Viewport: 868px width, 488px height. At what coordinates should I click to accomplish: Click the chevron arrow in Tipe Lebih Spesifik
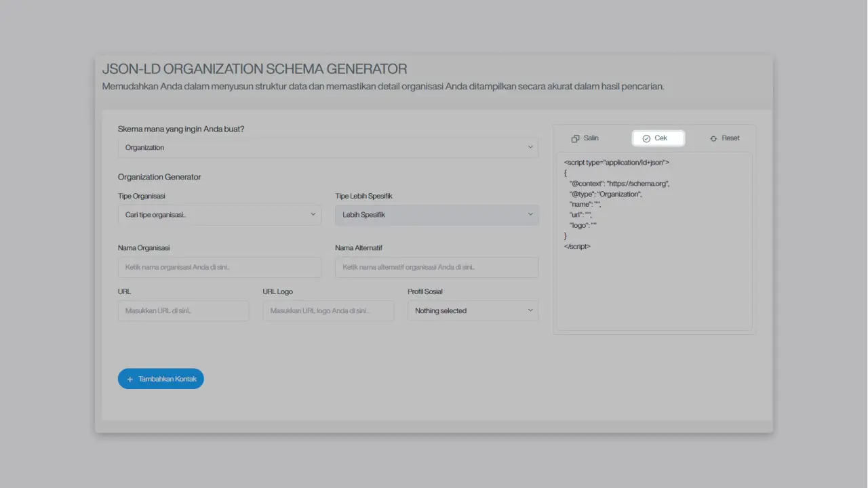coord(530,214)
